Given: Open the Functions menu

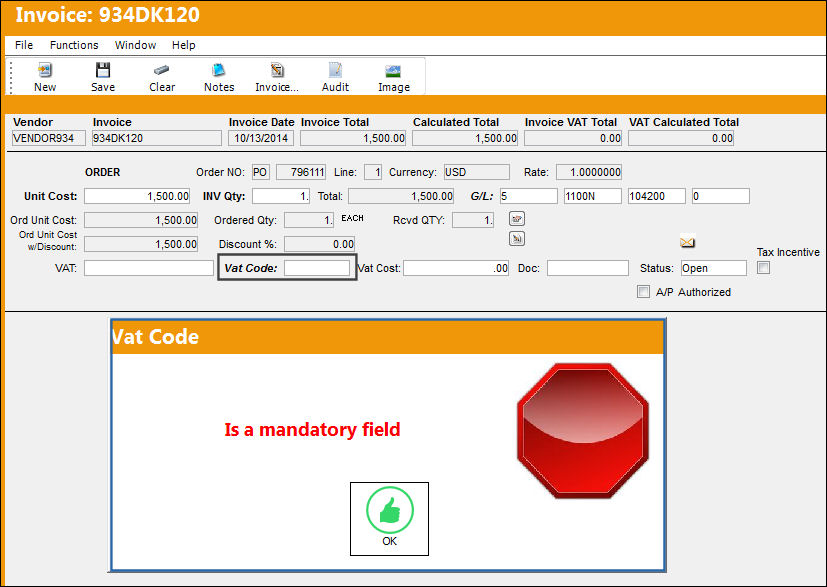Looking at the screenshot, I should pyautogui.click(x=74, y=45).
